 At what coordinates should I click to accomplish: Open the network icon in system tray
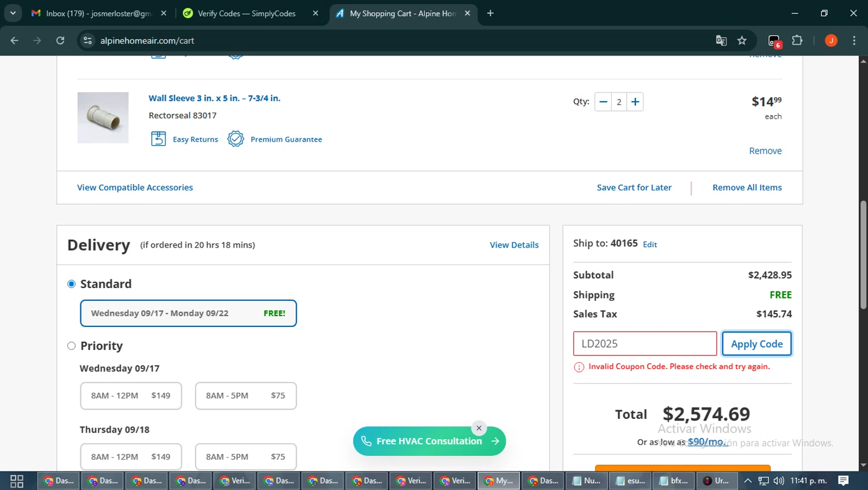(764, 481)
